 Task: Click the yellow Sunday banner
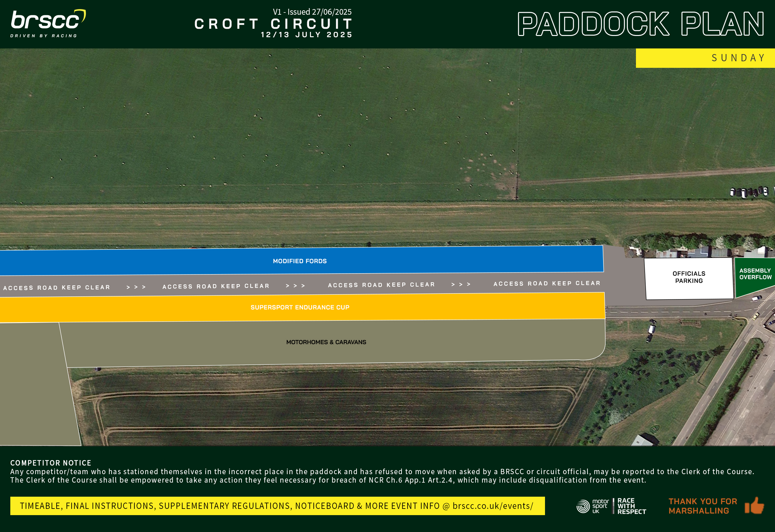coord(705,58)
